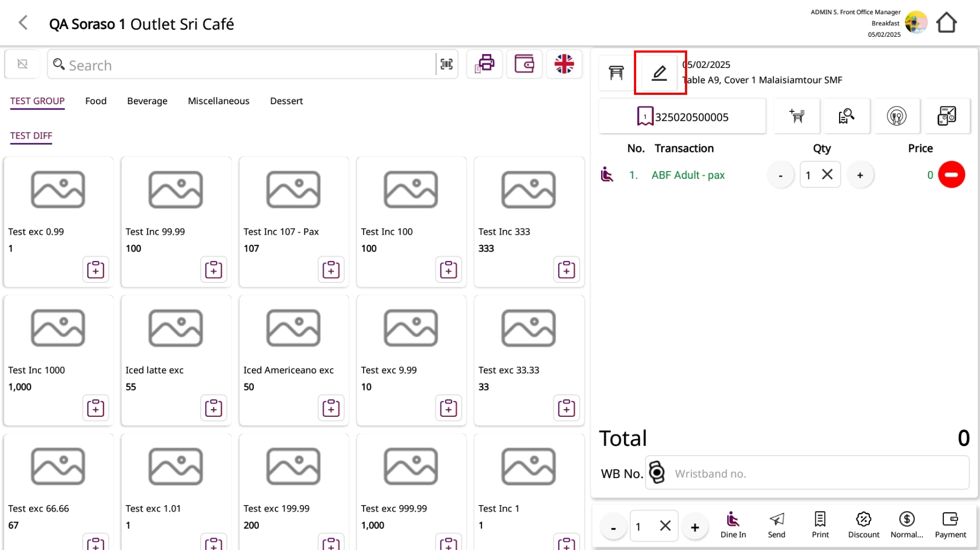Click the pencil edit icon beside table info
Image resolution: width=980 pixels, height=550 pixels.
pyautogui.click(x=660, y=73)
